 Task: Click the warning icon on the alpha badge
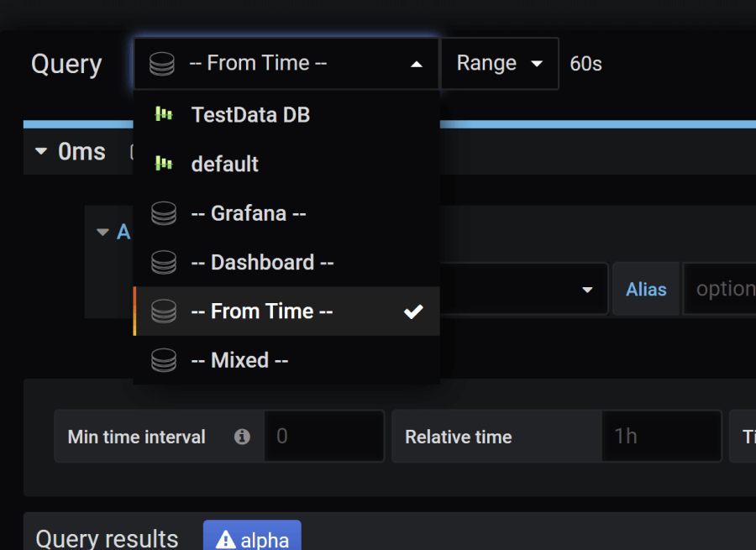(225, 540)
